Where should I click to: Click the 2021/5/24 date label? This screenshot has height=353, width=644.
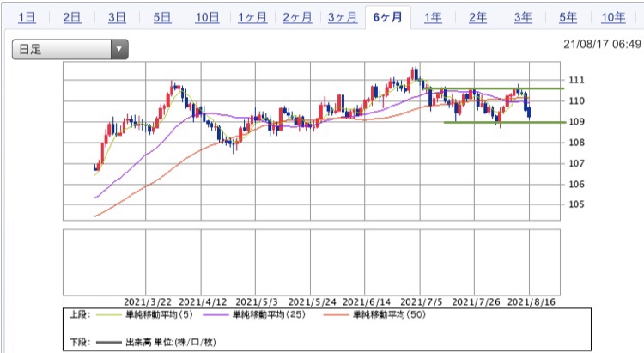313,302
